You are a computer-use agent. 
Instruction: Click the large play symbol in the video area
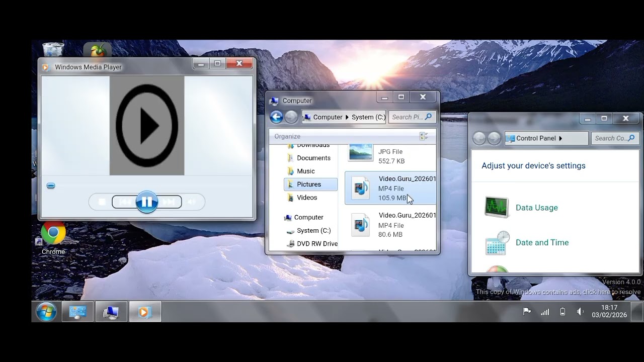click(x=147, y=126)
